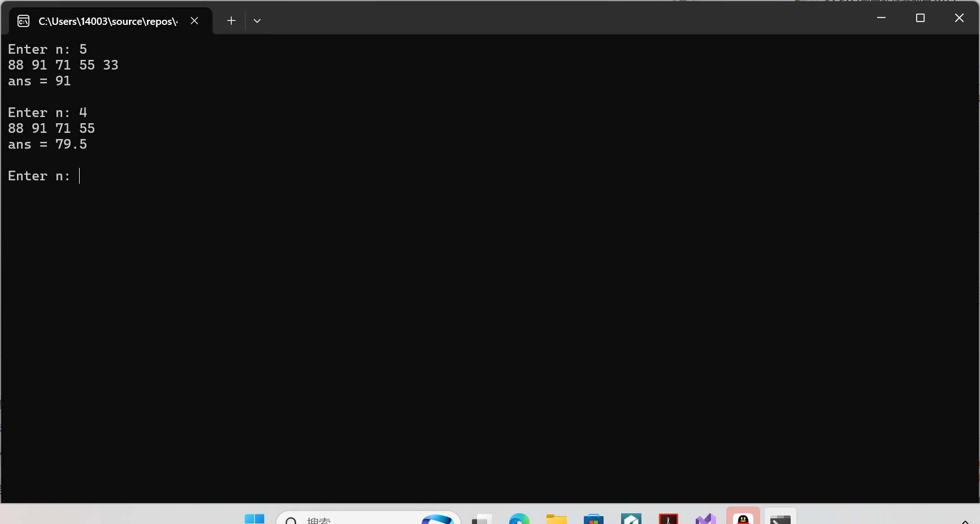Show hidden system tray icons
The image size is (980, 524).
click(965, 521)
